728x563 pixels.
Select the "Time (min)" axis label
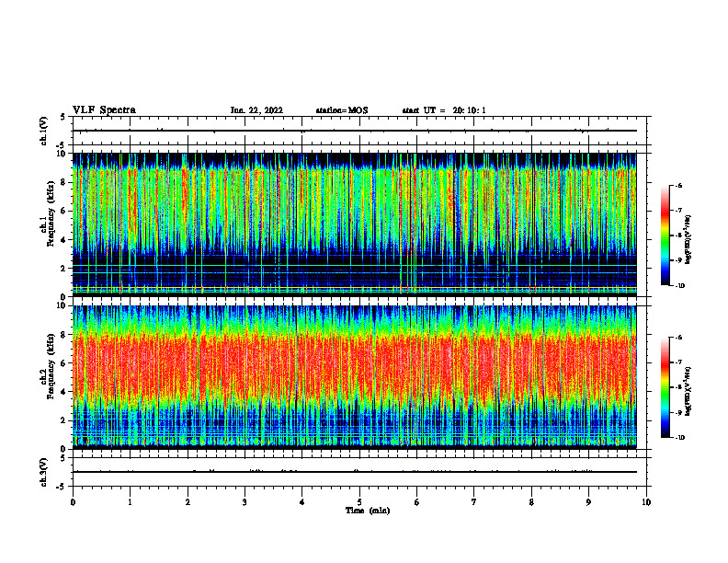pyautogui.click(x=368, y=511)
